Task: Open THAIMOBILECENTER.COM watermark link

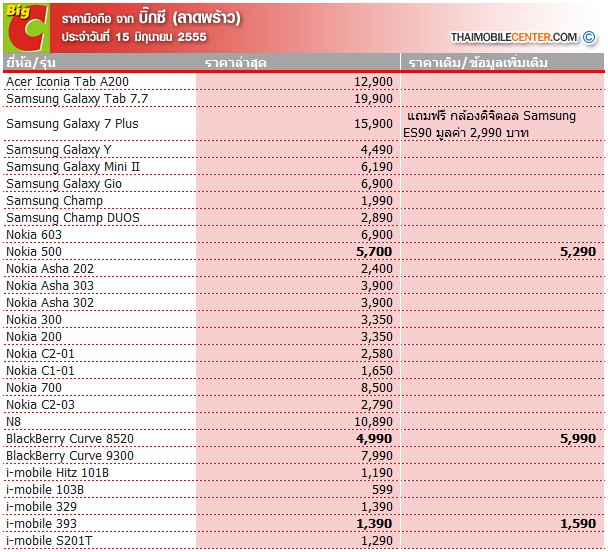Action: pos(514,37)
